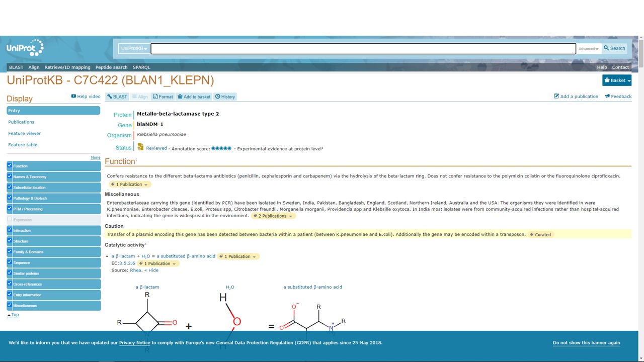Toggle the Cross-references checkbox
Viewport: 644px width, 362px height.
click(x=10, y=284)
